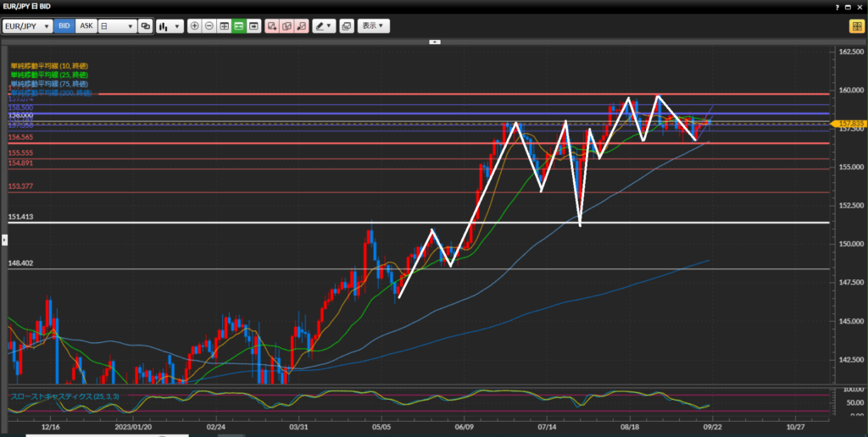Viewport: 868px width, 437px height.
Task: Click the chart link/compare icon beside timeframe
Action: (x=146, y=26)
